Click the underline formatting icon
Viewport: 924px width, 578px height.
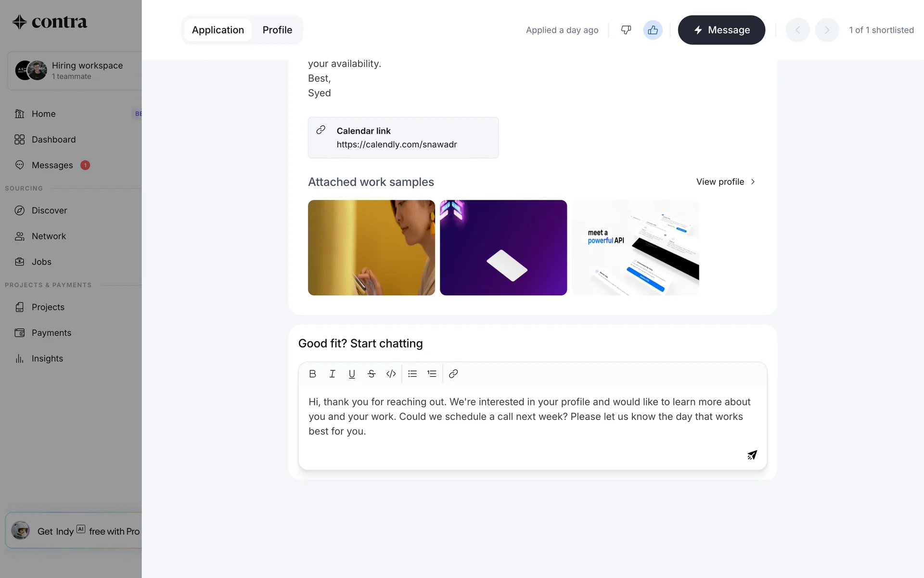click(x=352, y=374)
